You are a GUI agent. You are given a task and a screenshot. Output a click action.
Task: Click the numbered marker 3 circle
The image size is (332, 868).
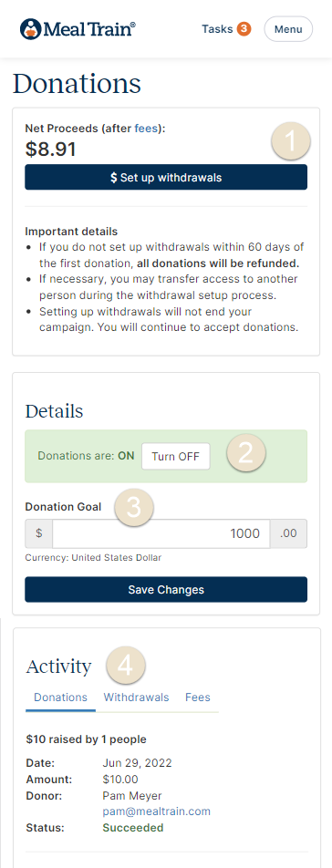[x=134, y=507]
